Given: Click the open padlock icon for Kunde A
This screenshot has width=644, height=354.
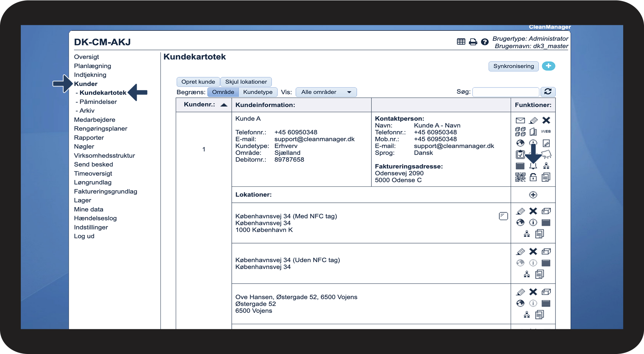Looking at the screenshot, I should (x=533, y=177).
